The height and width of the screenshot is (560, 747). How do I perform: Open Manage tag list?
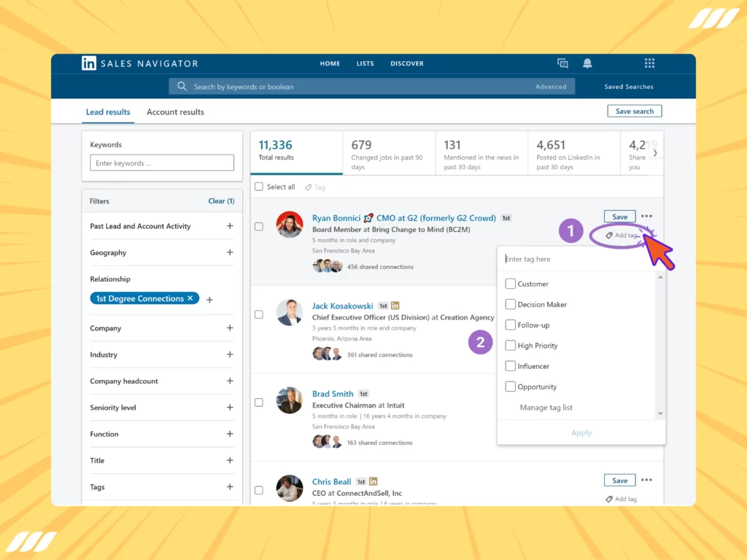(x=546, y=408)
